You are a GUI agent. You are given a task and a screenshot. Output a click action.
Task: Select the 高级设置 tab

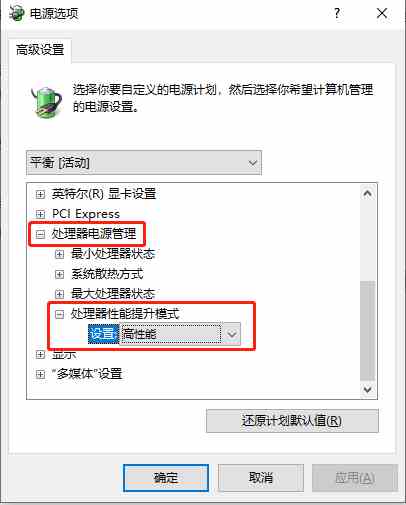[40, 50]
